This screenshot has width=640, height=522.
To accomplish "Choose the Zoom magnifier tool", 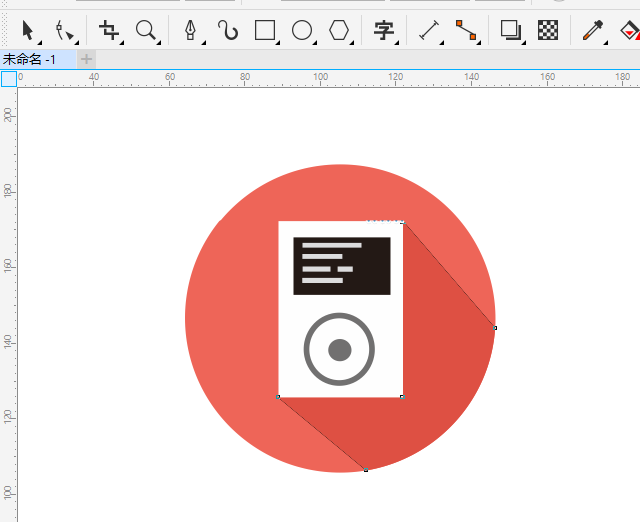I will coord(146,31).
